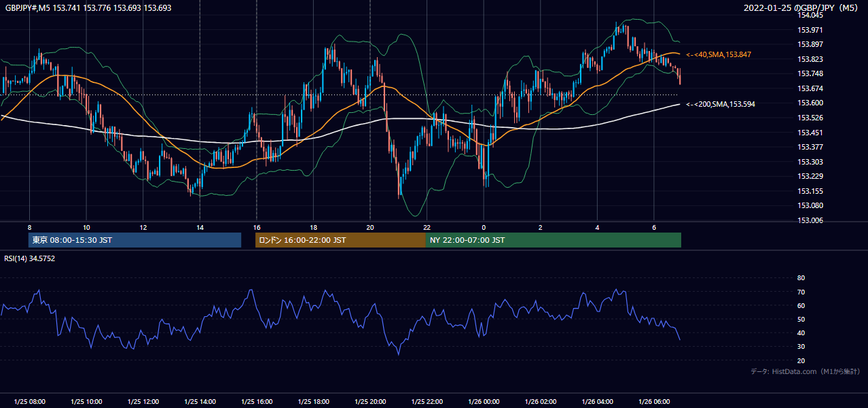Click the RSI level 80 axis label
Screen dimensions: 868x408
click(801, 278)
